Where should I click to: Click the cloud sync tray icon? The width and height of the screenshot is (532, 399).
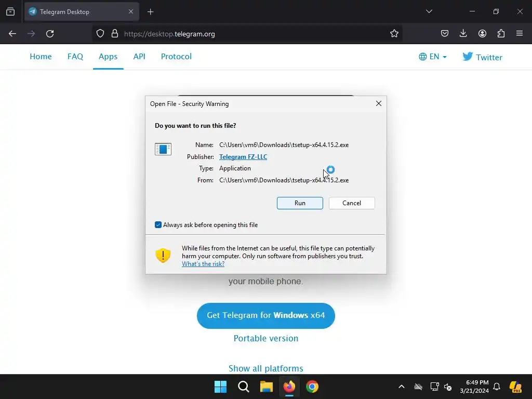[418, 387]
